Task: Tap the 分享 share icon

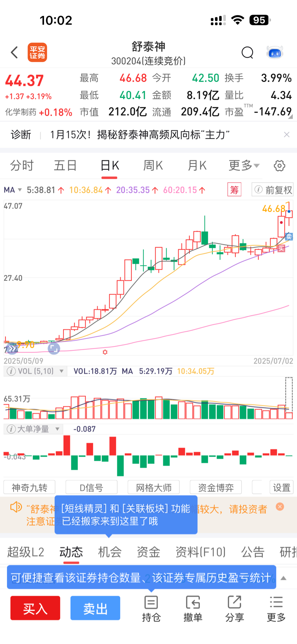Action: (235, 609)
